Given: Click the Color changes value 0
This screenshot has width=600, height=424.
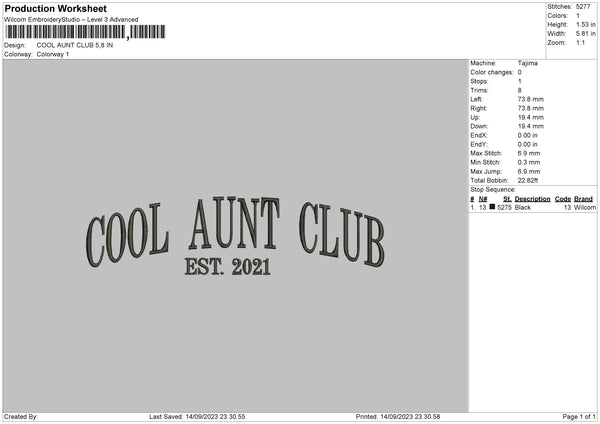Looking at the screenshot, I should tap(520, 72).
